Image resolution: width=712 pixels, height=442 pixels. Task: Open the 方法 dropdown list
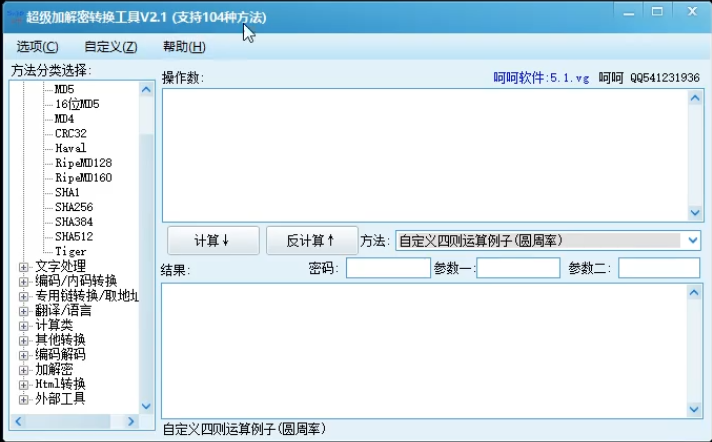[692, 240]
